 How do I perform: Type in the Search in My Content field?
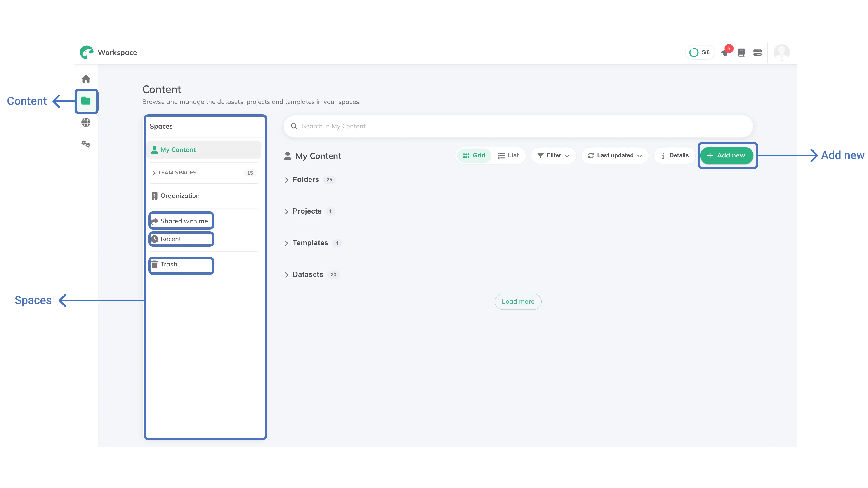[518, 126]
